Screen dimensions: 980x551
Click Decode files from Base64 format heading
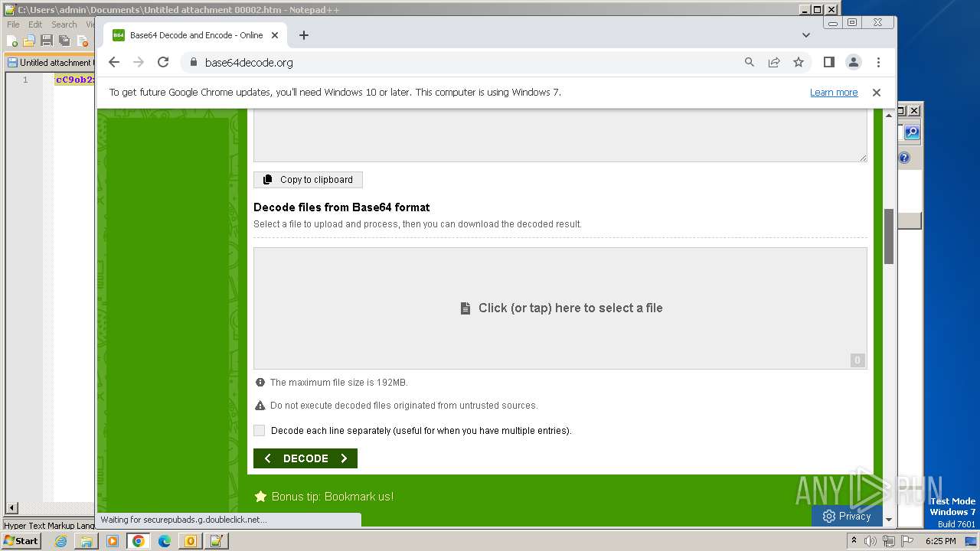[x=341, y=207]
